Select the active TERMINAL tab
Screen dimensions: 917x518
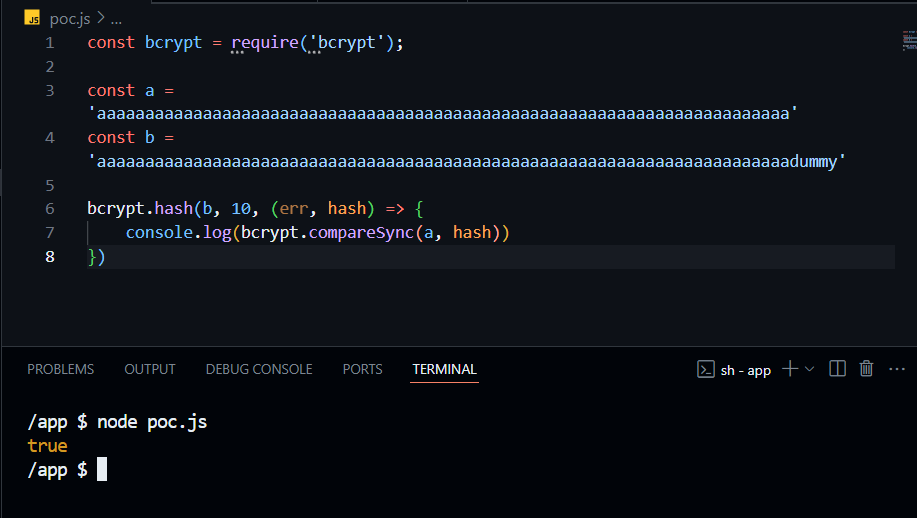tap(444, 369)
